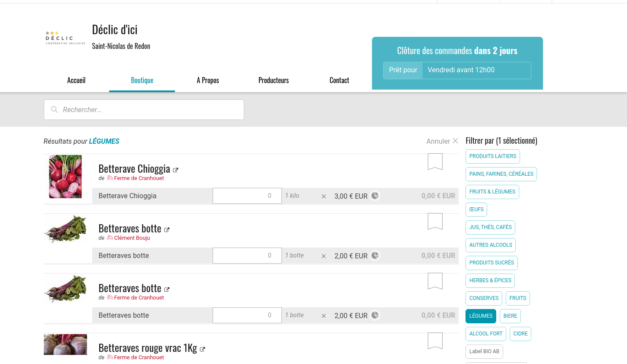This screenshot has height=364, width=627.
Task: Click the Rechercher search field
Action: [144, 110]
